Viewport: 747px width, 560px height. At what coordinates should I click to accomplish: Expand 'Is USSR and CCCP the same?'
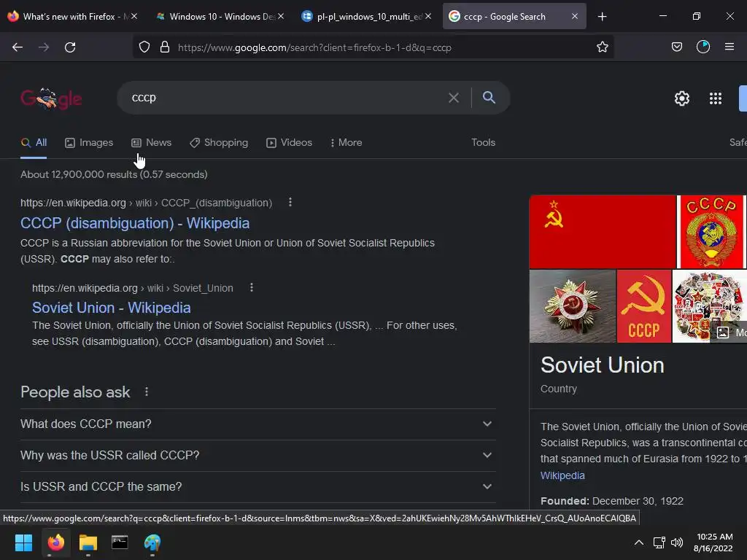(x=258, y=486)
